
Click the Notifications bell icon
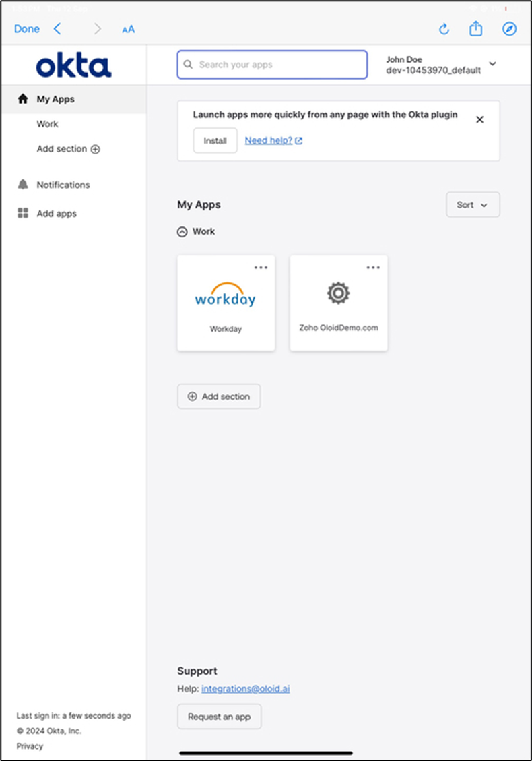(x=23, y=185)
